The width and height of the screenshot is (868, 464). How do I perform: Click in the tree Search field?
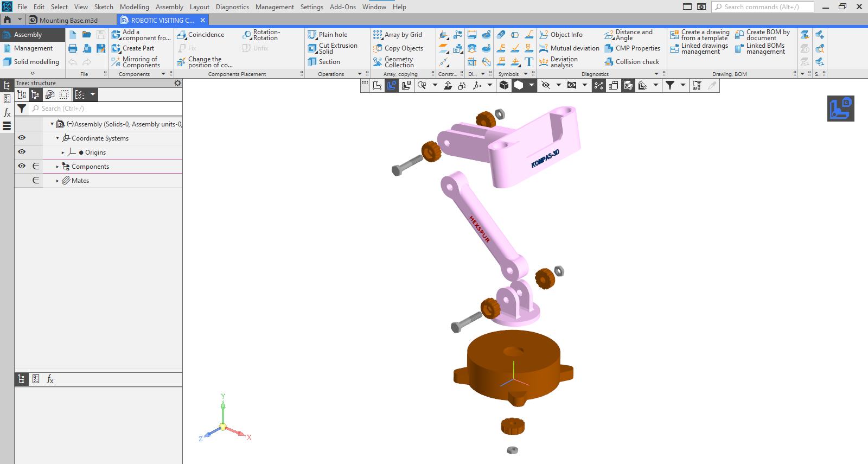click(106, 109)
